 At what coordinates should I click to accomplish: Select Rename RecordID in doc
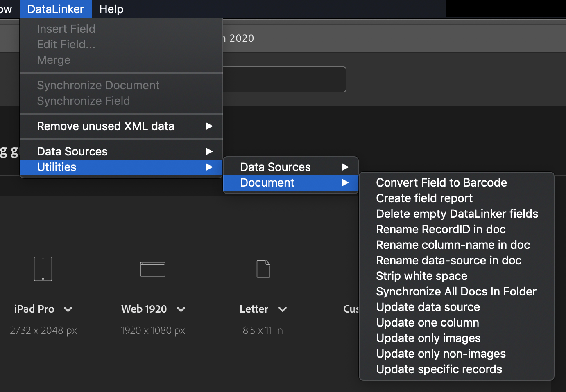point(441,229)
